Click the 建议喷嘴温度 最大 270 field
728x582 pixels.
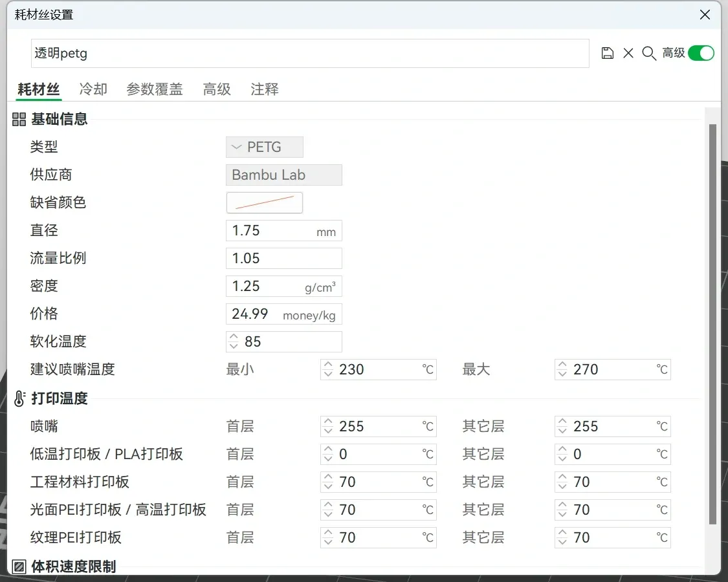pos(613,369)
